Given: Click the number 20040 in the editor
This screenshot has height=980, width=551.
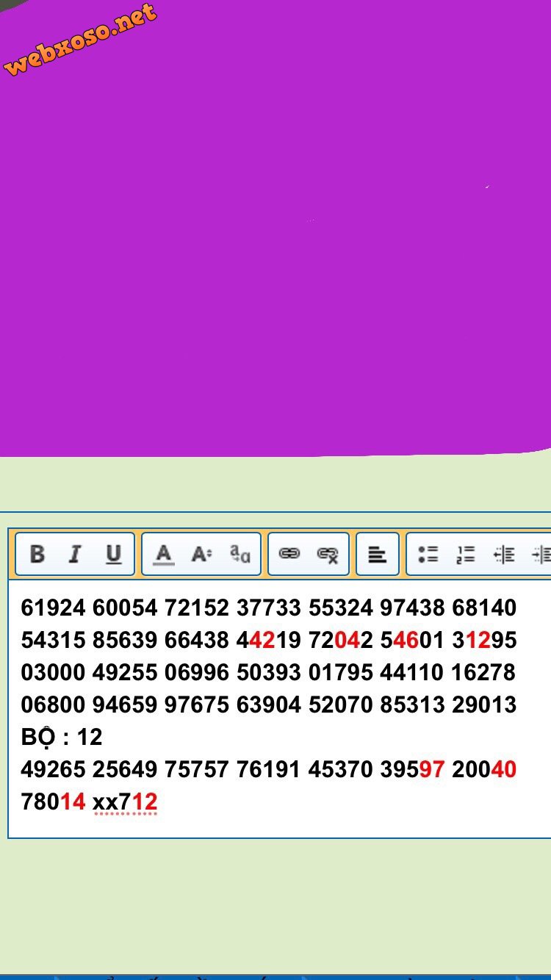Looking at the screenshot, I should coord(484,769).
